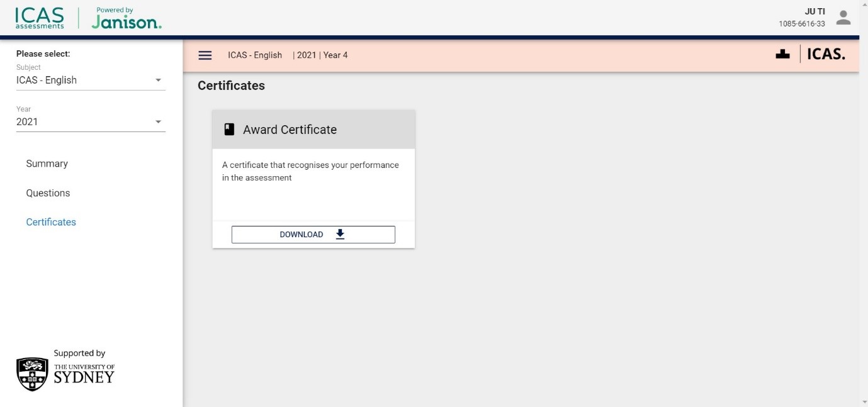Screen dimensions: 868x407
Task: Click the user profile avatar icon
Action: (843, 18)
